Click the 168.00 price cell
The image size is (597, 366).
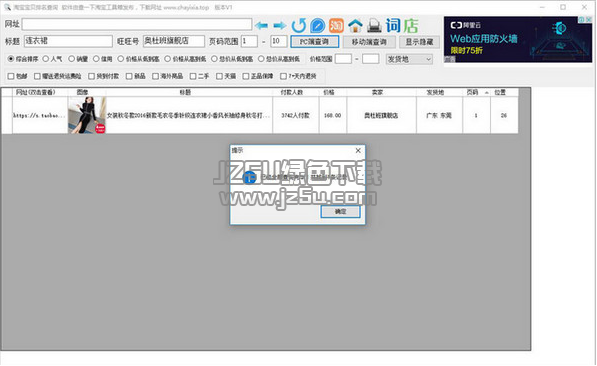(332, 115)
